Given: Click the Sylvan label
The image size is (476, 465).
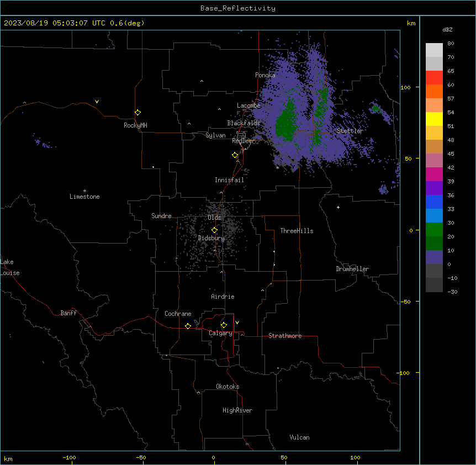Looking at the screenshot, I should click(215, 135).
